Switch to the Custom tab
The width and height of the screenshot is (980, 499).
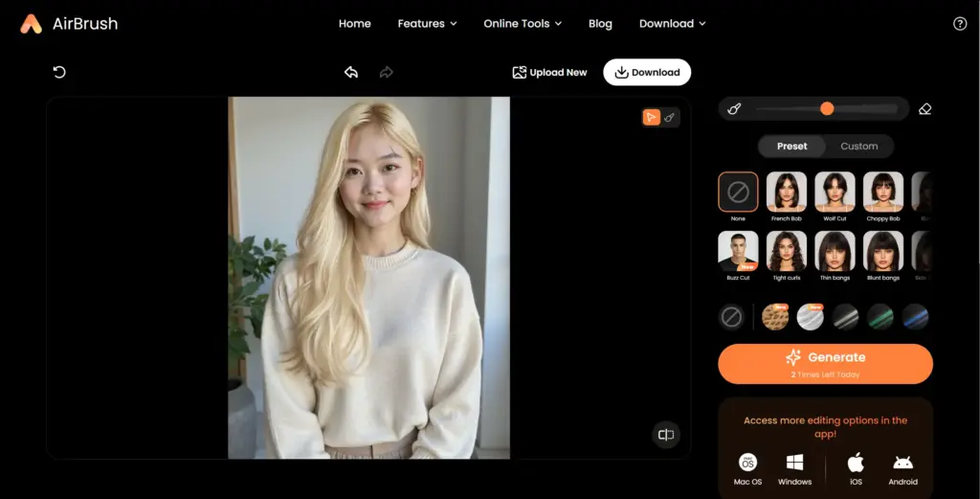click(x=858, y=147)
